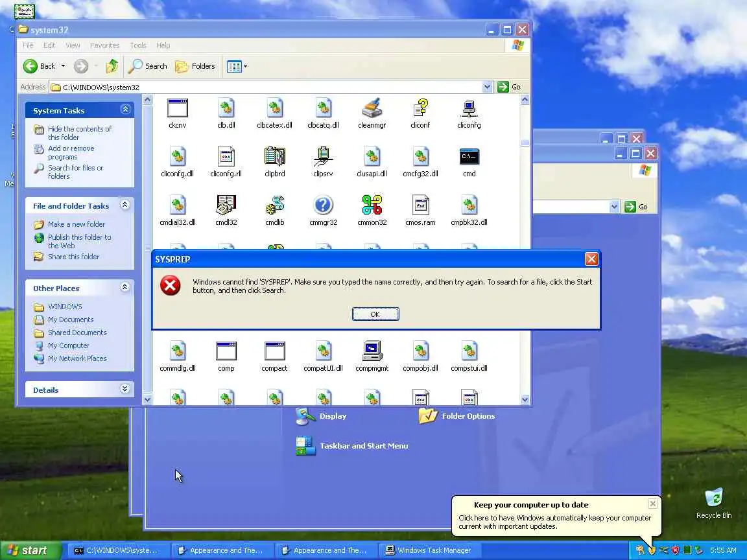The width and height of the screenshot is (747, 560).
Task: Open Taskbar and Start Menu item
Action: 353,446
